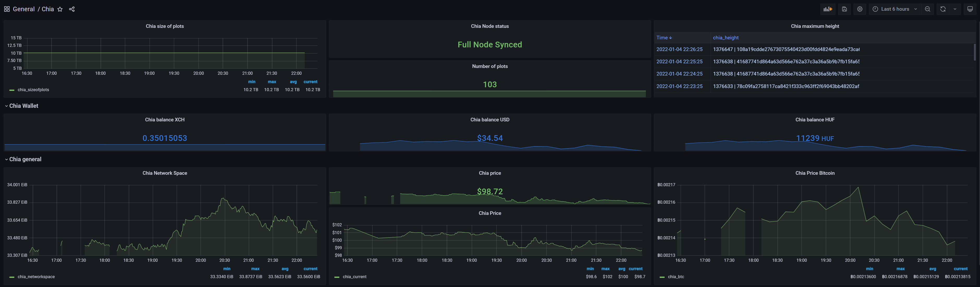Open the Chia Price graph panel title menu
980x287 pixels.
[490, 213]
